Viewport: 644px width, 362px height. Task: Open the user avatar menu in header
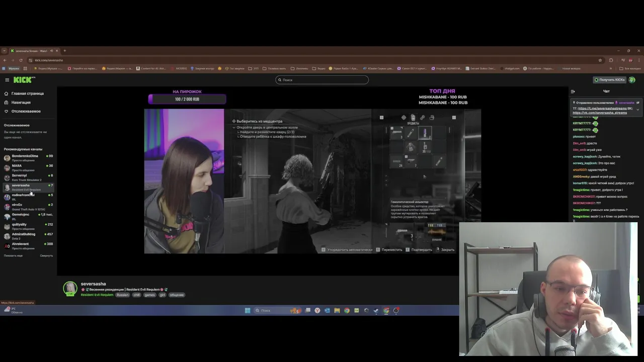coord(632,80)
